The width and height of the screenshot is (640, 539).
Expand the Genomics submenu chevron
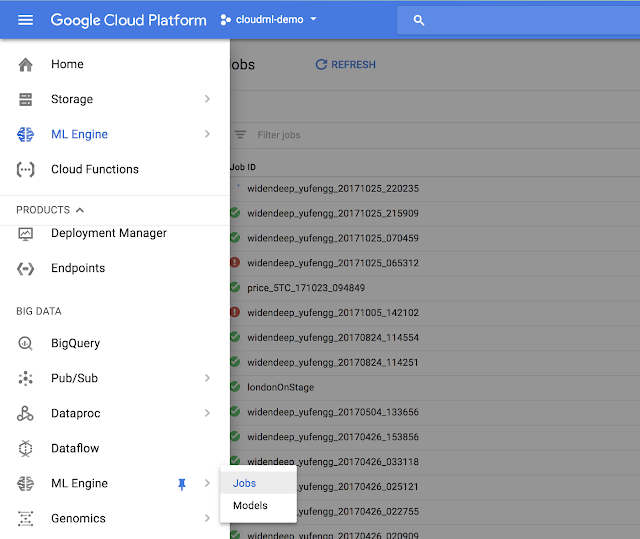pos(207,519)
